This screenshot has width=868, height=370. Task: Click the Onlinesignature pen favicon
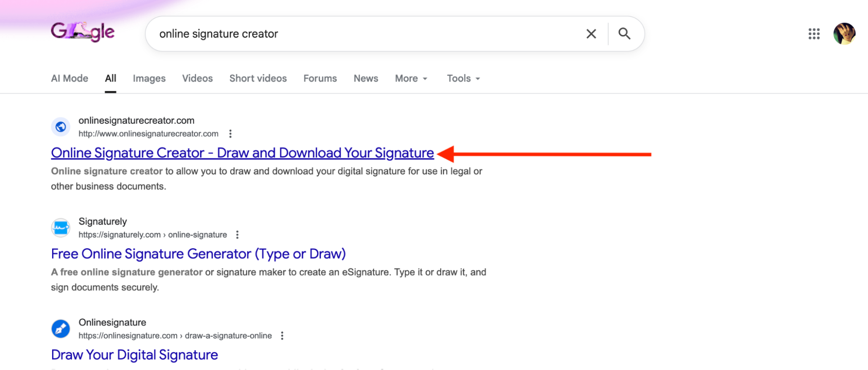point(61,329)
